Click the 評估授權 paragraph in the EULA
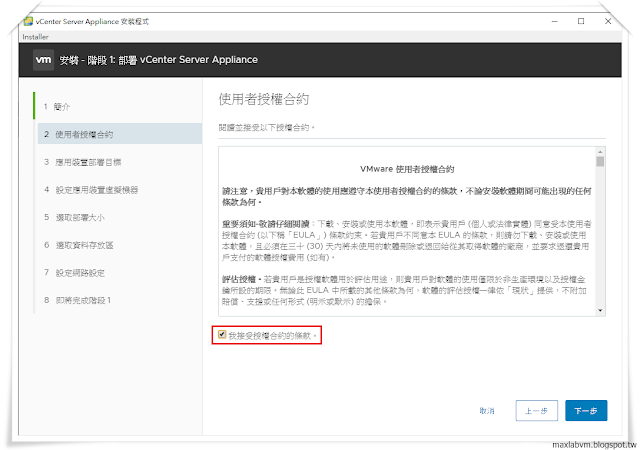This screenshot has width=640, height=450. 404,290
